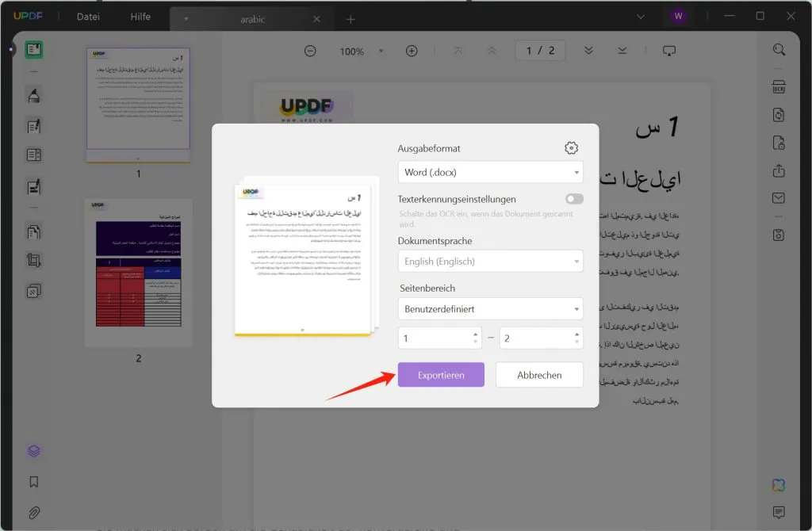Viewport: 812px width, 531px height.
Task: Open the search panel
Action: pyautogui.click(x=778, y=49)
